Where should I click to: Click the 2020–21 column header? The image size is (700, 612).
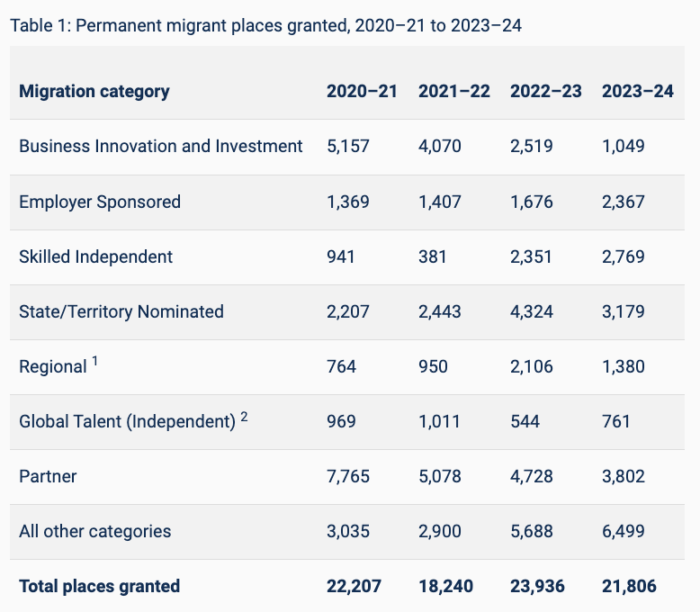pyautogui.click(x=362, y=91)
